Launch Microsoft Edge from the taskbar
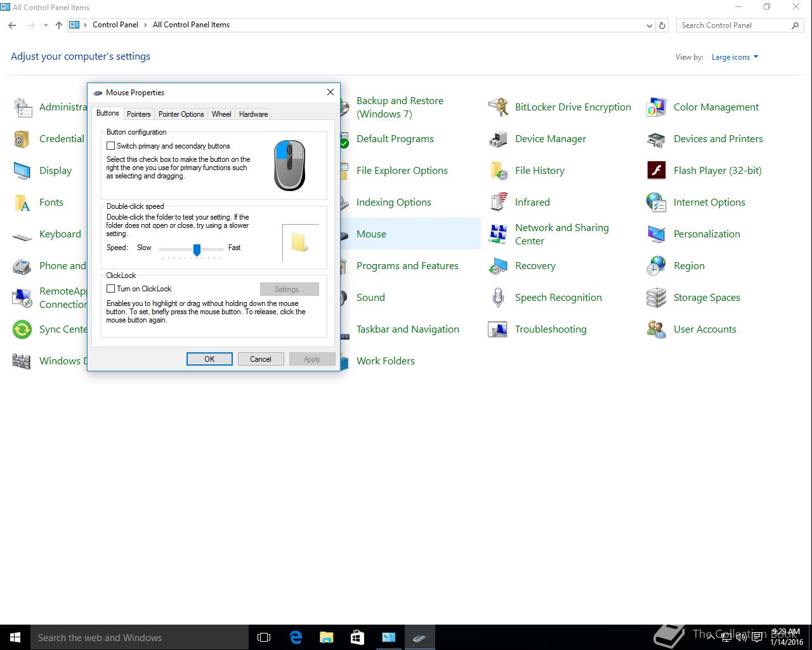812x650 pixels. (296, 637)
